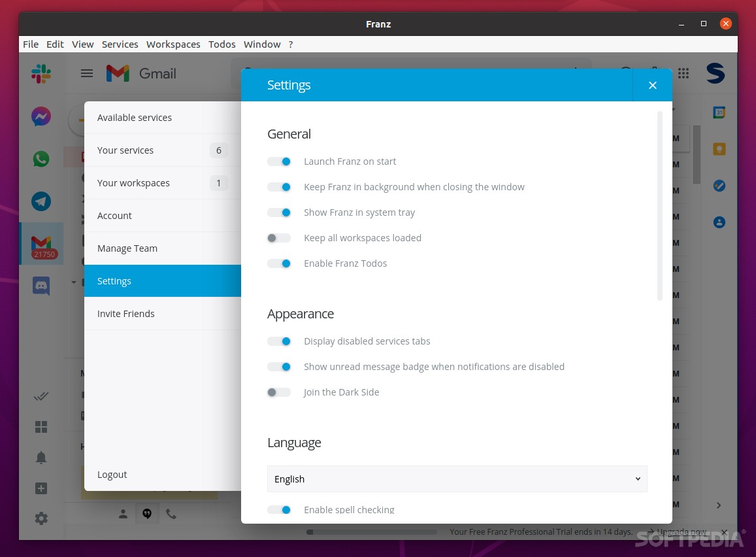Open Google Keep from the side panel
This screenshot has width=756, height=557.
point(719,149)
